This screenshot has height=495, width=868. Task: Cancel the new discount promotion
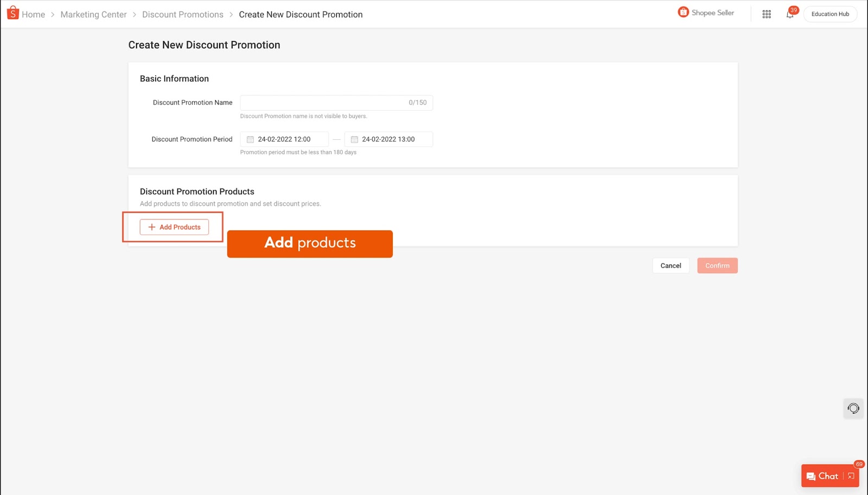pos(671,265)
